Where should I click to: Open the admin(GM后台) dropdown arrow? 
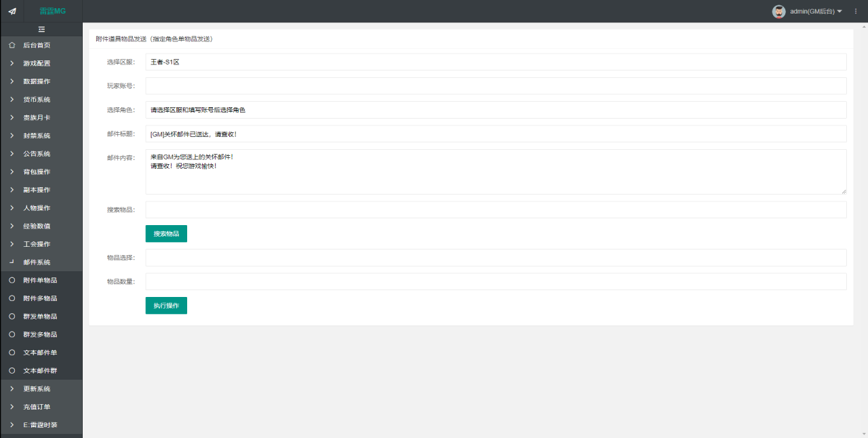(x=840, y=12)
